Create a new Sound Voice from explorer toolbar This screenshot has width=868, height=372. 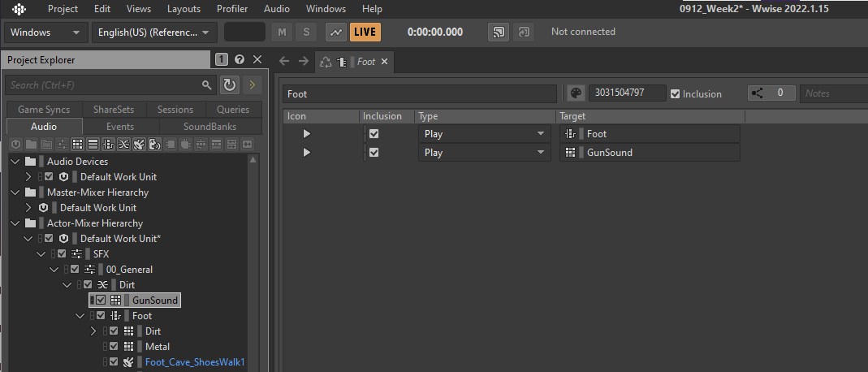(154, 145)
